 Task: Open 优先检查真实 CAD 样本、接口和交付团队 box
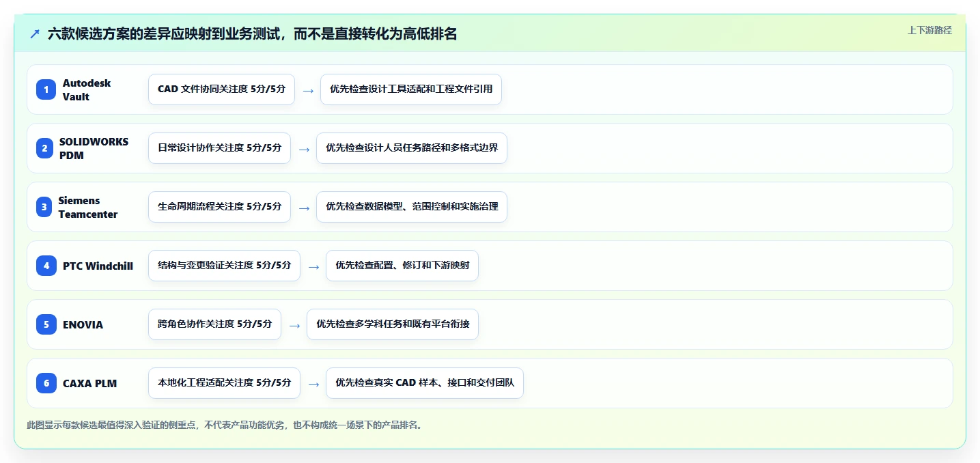pos(425,383)
